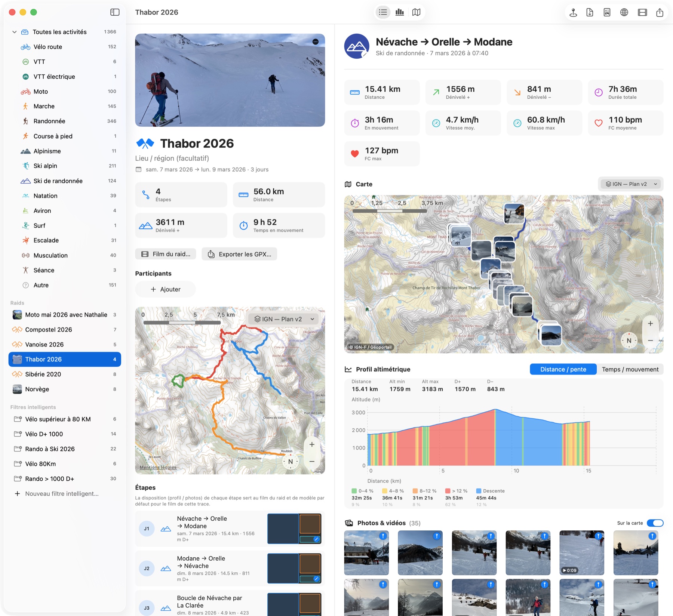This screenshot has width=673, height=616.
Task: Click the 60.8 km/h Vitesse max card
Action: [x=544, y=123]
